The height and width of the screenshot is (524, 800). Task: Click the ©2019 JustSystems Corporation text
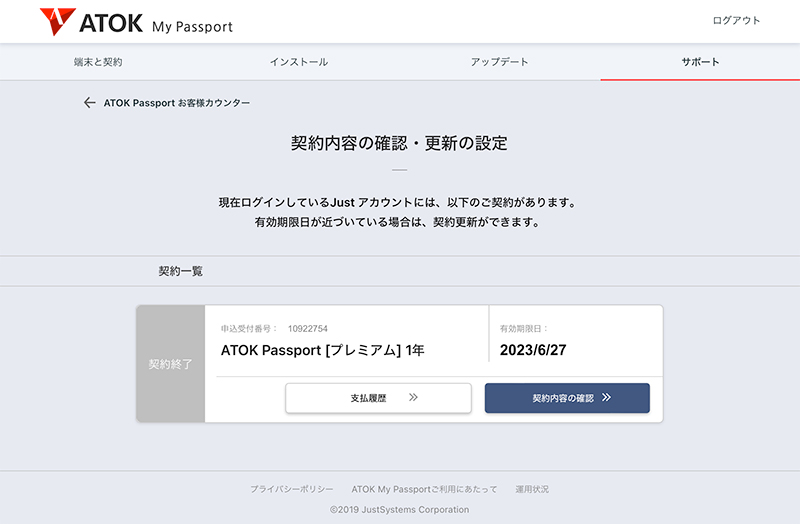399,509
